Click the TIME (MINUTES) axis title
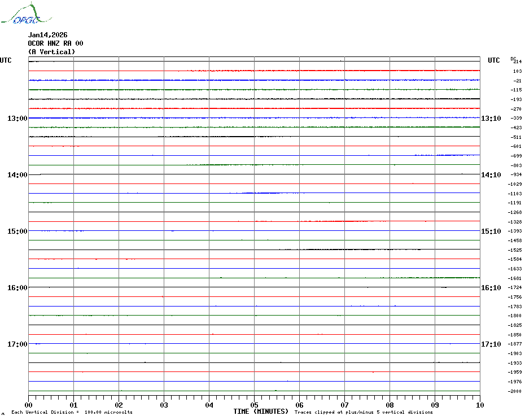 coord(261,412)
